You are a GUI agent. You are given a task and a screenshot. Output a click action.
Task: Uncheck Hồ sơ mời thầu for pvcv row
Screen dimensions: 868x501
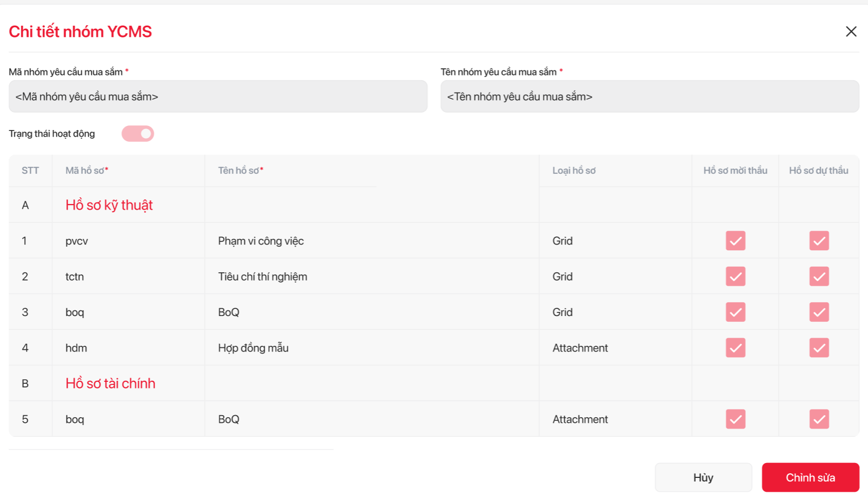(735, 240)
